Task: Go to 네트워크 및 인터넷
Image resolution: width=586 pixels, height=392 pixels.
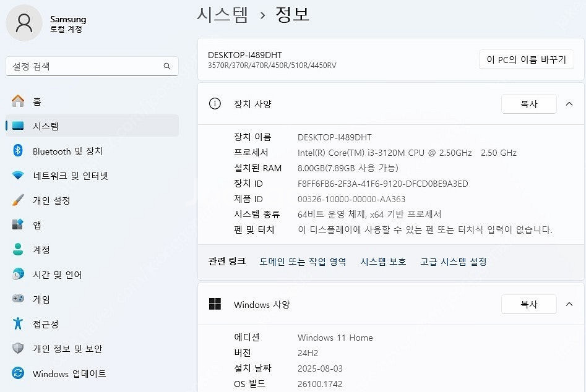Action: (92, 176)
